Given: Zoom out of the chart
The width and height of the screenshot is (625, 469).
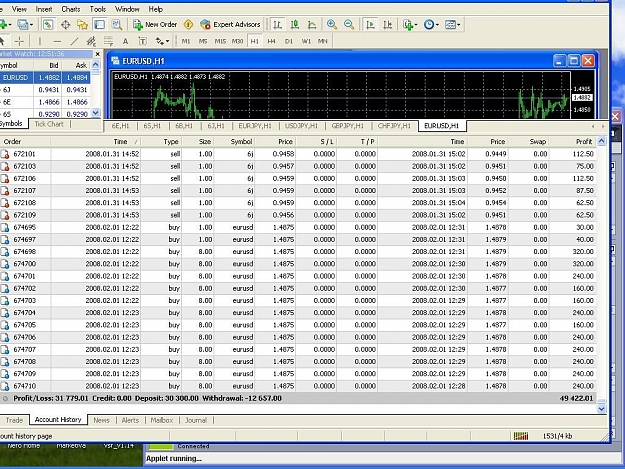Looking at the screenshot, I should coord(349,25).
